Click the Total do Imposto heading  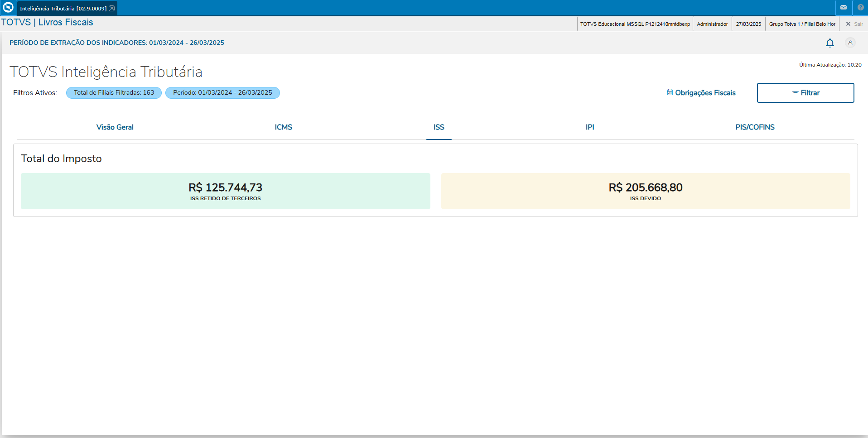61,159
